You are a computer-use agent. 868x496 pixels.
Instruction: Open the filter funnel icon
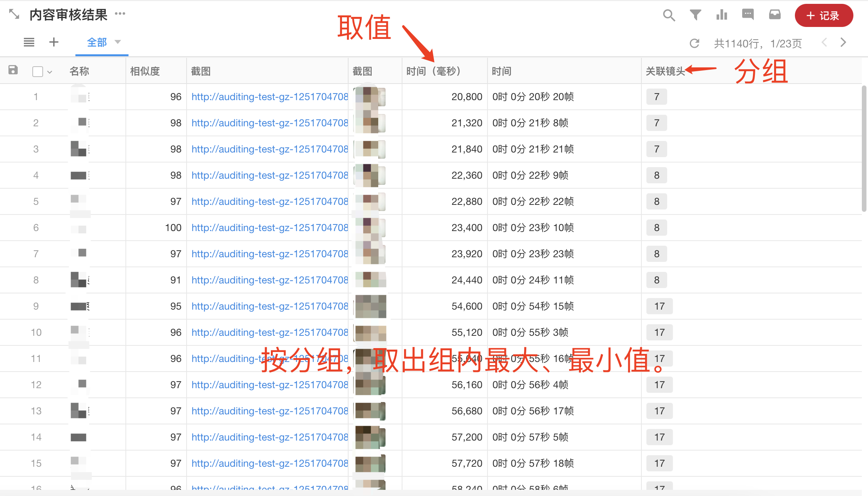pos(695,15)
